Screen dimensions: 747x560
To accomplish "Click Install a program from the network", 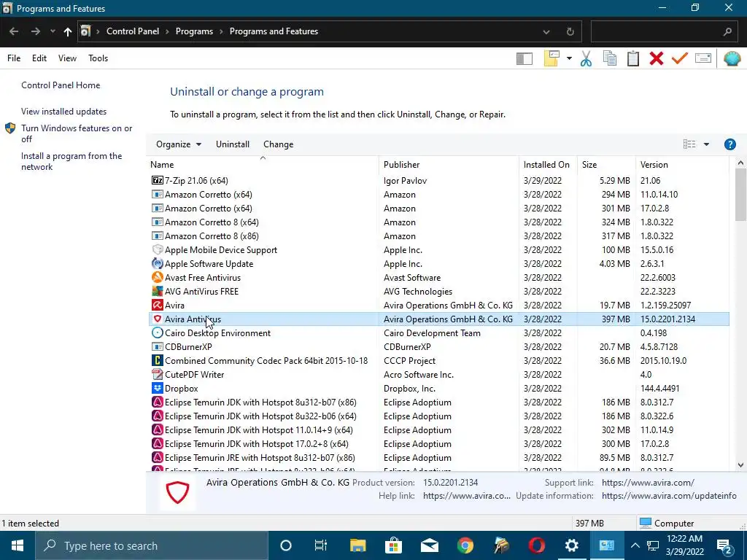I will (x=71, y=161).
